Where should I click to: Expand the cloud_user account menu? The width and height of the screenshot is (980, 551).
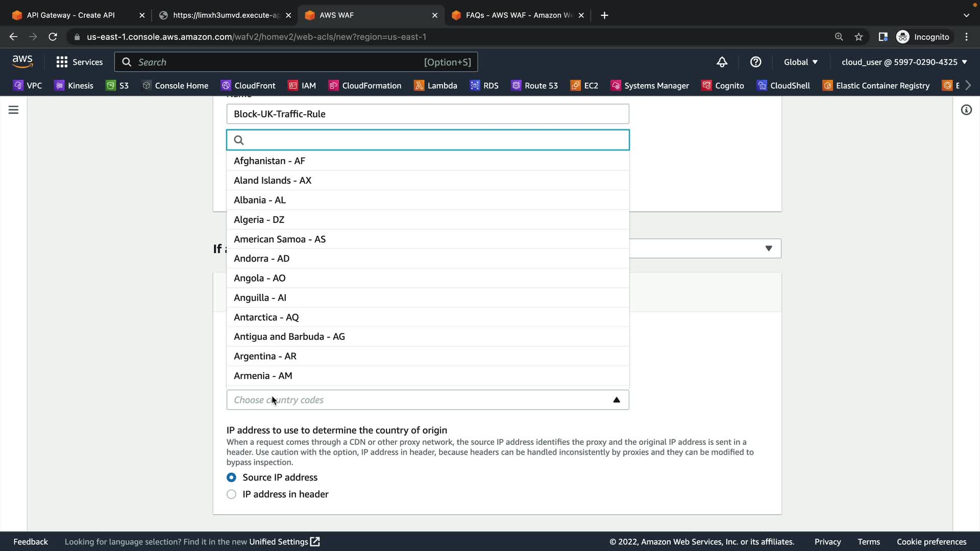(904, 62)
